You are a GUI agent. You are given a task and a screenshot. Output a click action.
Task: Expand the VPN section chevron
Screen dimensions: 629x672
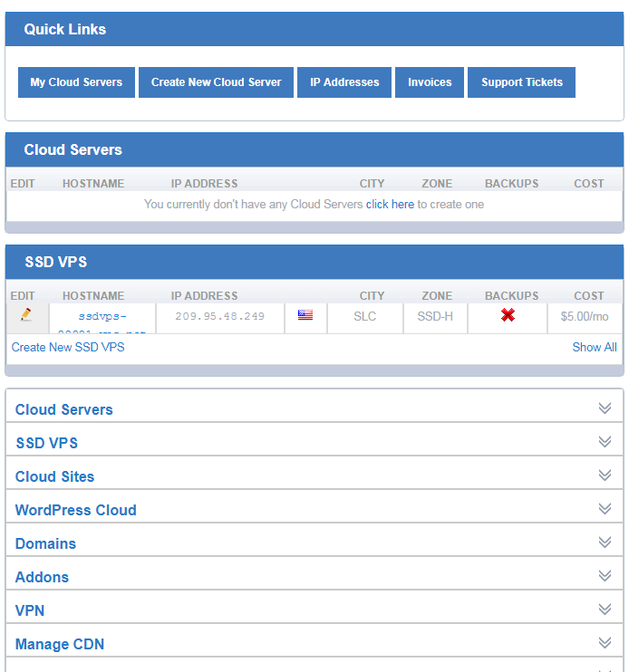605,609
